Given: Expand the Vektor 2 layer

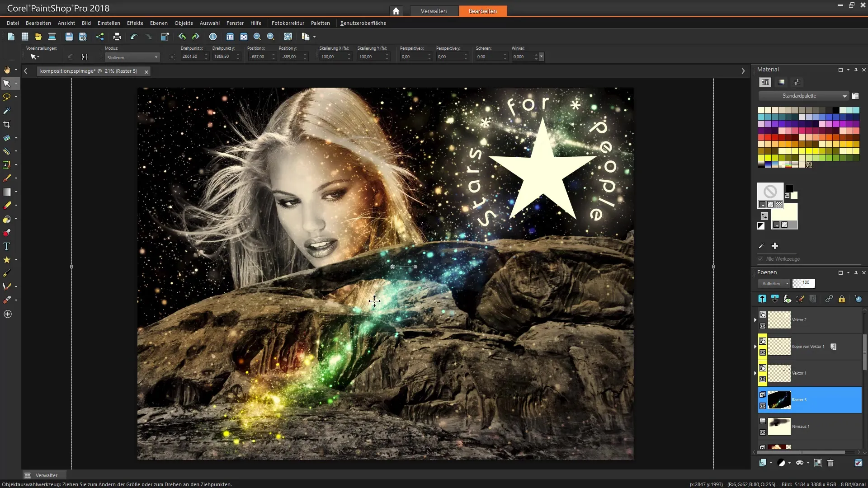Looking at the screenshot, I should (755, 320).
